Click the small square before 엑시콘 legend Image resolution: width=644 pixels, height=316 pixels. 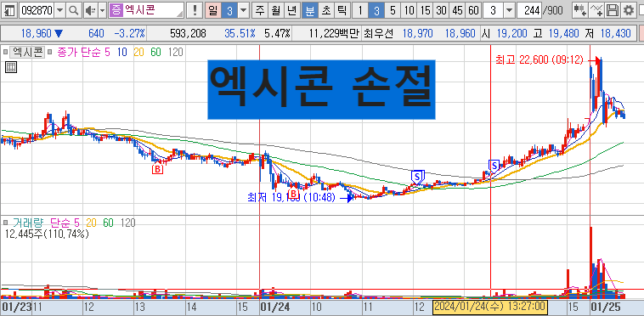(x=4, y=52)
